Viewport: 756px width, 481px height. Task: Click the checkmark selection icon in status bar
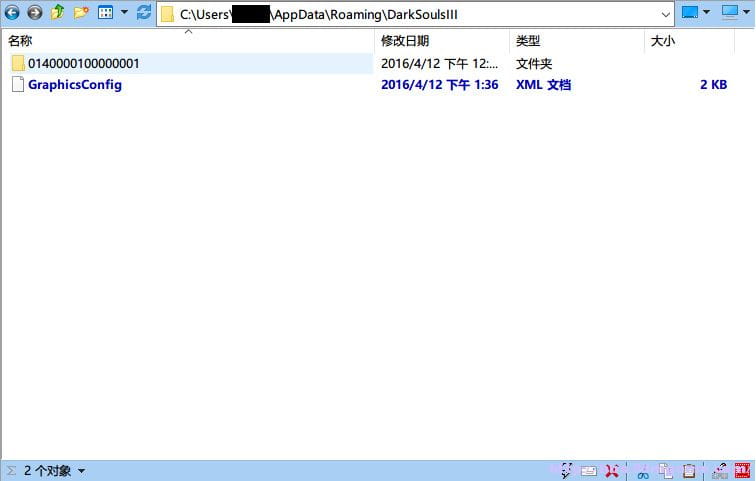tap(566, 470)
